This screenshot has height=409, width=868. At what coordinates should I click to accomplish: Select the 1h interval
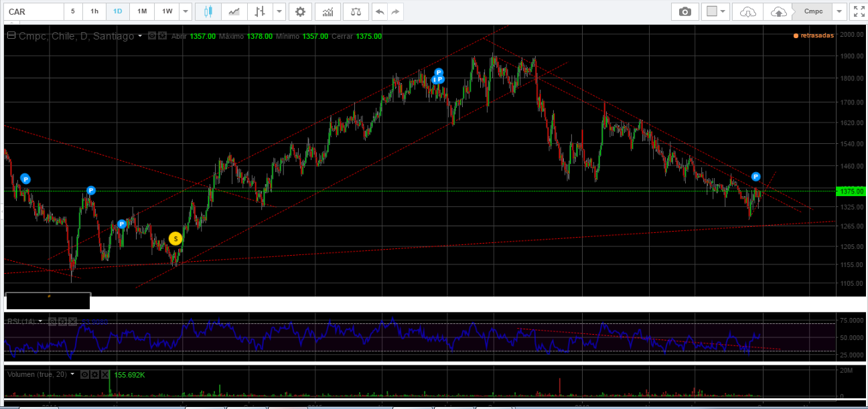pyautogui.click(x=94, y=11)
